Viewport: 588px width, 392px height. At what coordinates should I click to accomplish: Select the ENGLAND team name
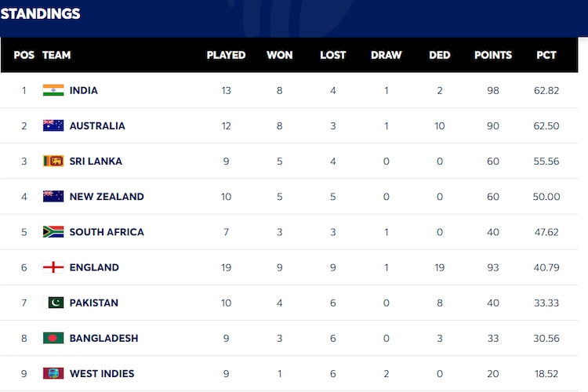coord(94,267)
